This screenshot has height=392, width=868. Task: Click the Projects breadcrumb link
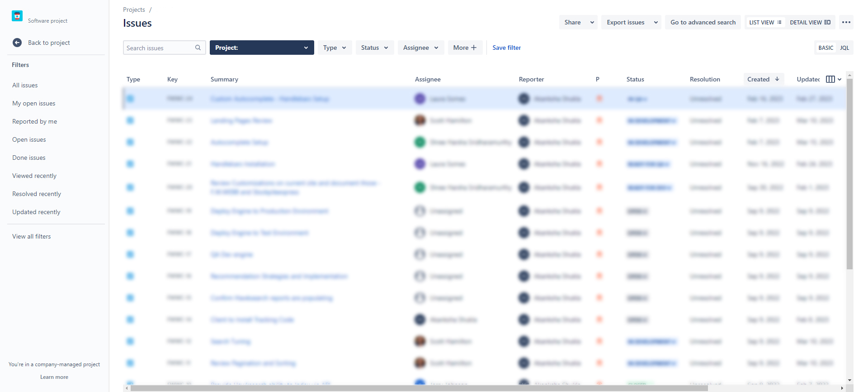(x=134, y=10)
